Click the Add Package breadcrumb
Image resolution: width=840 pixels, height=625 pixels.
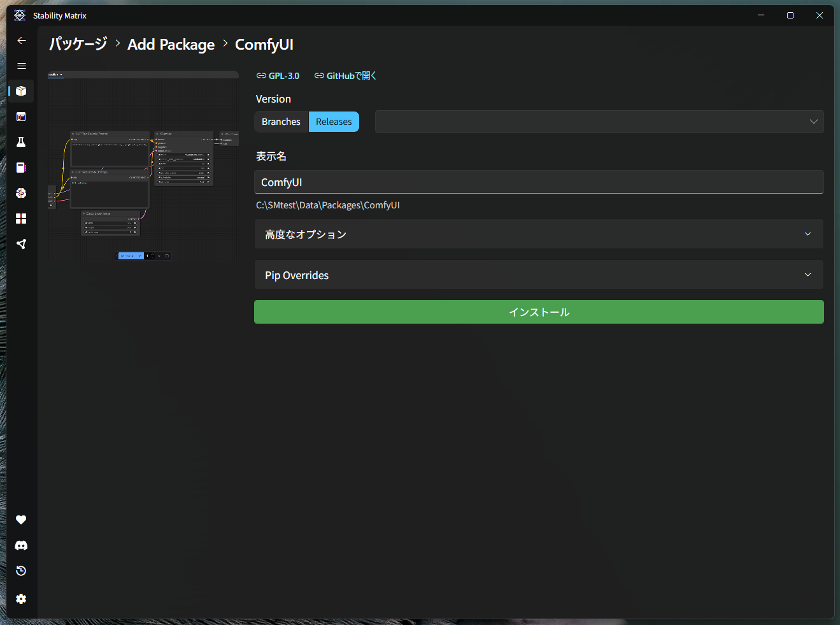coord(171,45)
